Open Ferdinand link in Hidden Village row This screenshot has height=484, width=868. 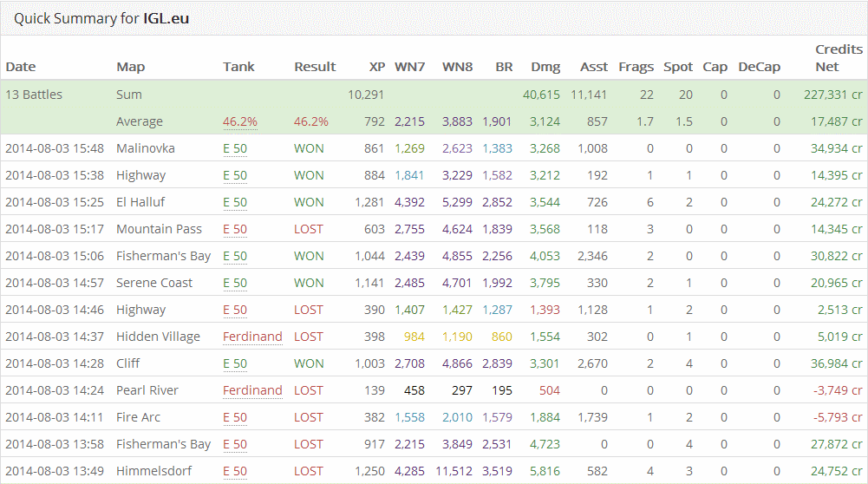[252, 337]
